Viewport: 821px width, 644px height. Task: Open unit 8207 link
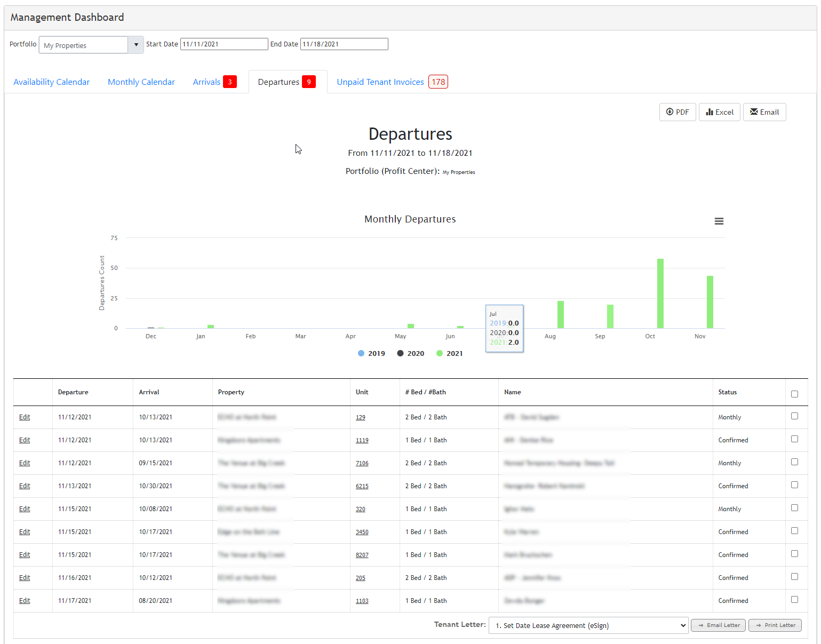click(x=362, y=555)
